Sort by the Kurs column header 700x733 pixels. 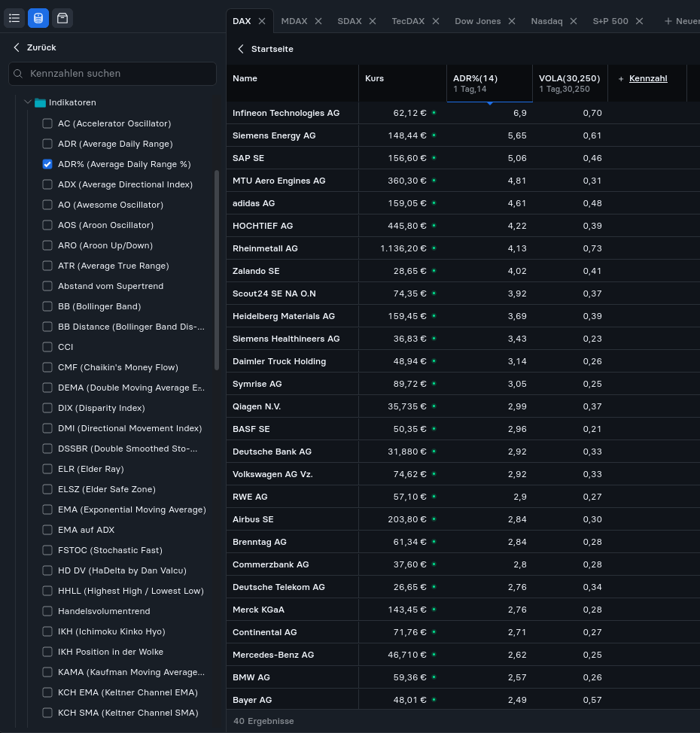[402, 84]
